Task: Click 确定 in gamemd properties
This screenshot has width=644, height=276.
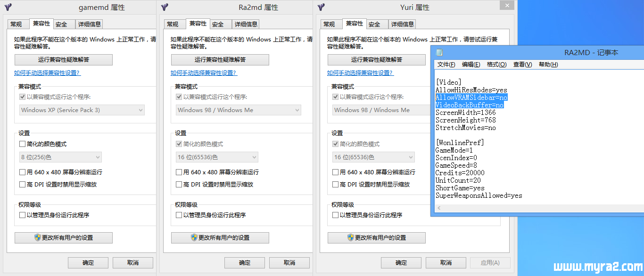Action: tap(88, 263)
